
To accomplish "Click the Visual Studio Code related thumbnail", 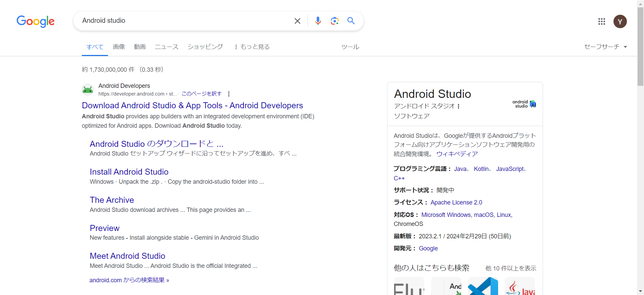I will pos(483,286).
